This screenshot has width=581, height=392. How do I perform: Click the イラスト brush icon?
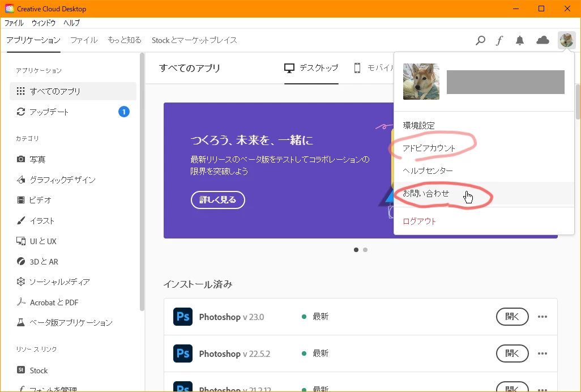point(21,220)
